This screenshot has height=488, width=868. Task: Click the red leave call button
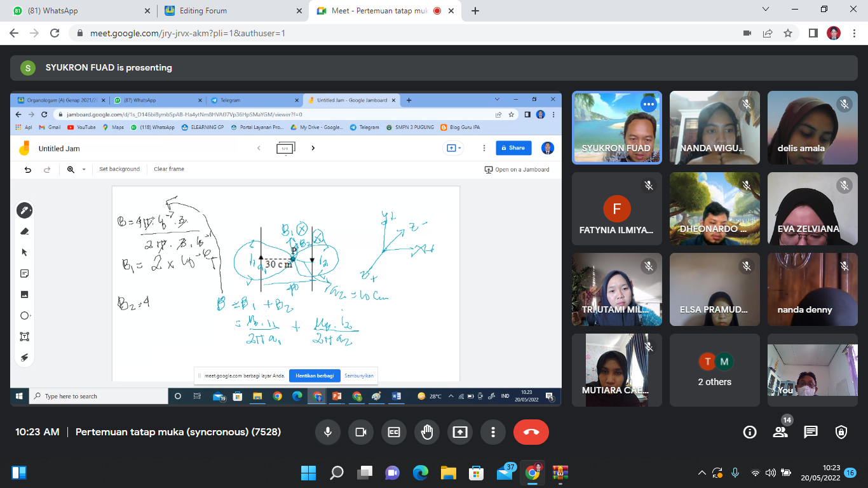coord(531,432)
